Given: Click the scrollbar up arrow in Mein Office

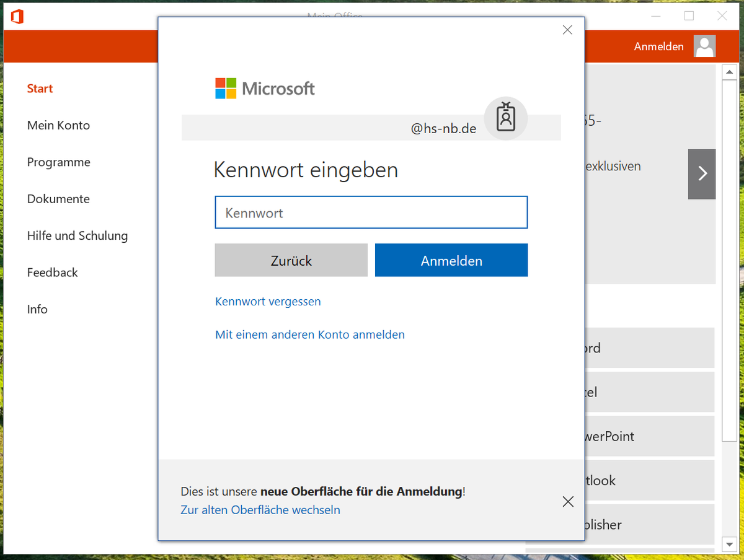Looking at the screenshot, I should [728, 72].
